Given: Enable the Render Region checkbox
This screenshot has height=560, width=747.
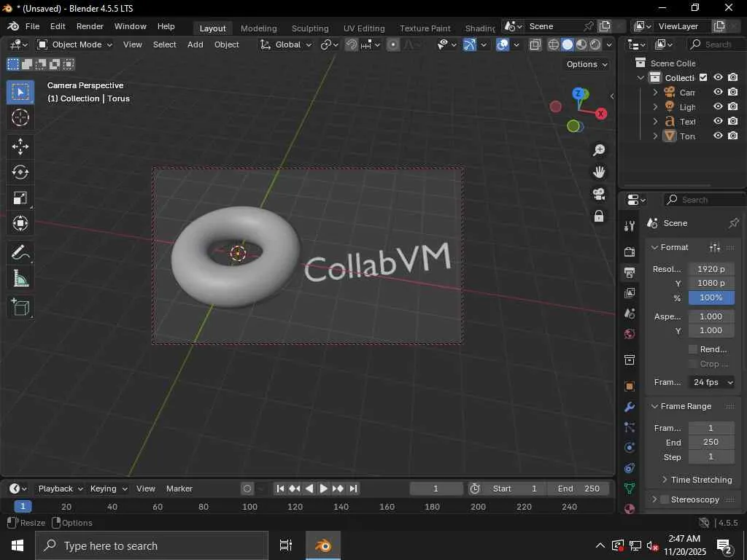Looking at the screenshot, I should click(x=693, y=349).
